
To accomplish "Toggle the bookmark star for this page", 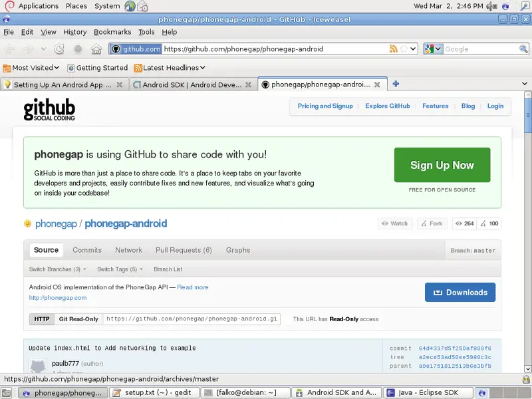I will (404, 49).
